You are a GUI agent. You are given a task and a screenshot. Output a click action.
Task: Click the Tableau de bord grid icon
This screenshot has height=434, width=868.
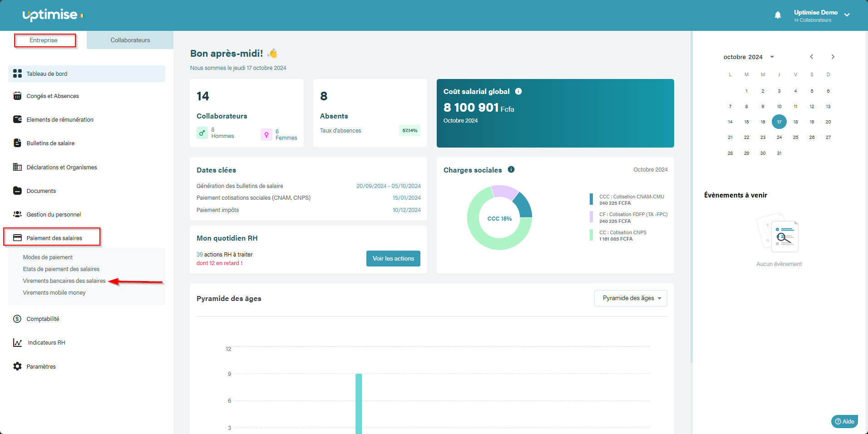17,74
